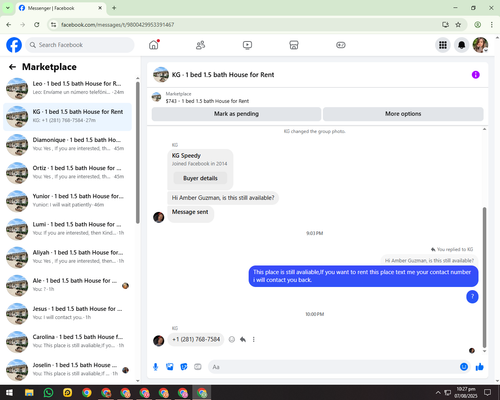The width and height of the screenshot is (500, 400).
Task: Select the KG conversation row
Action: coord(67,117)
